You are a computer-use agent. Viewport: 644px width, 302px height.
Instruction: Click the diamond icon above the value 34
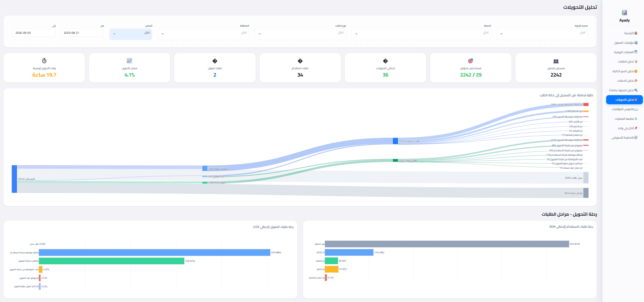pyautogui.click(x=300, y=61)
